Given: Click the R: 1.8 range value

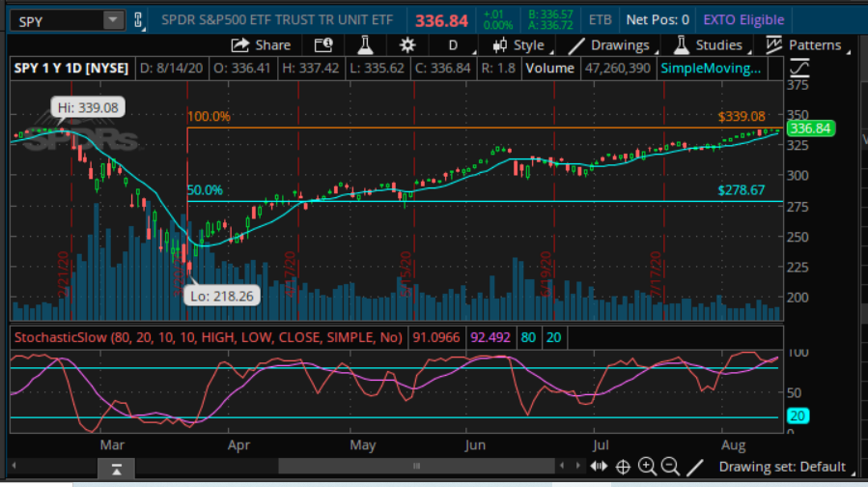Looking at the screenshot, I should (x=498, y=69).
